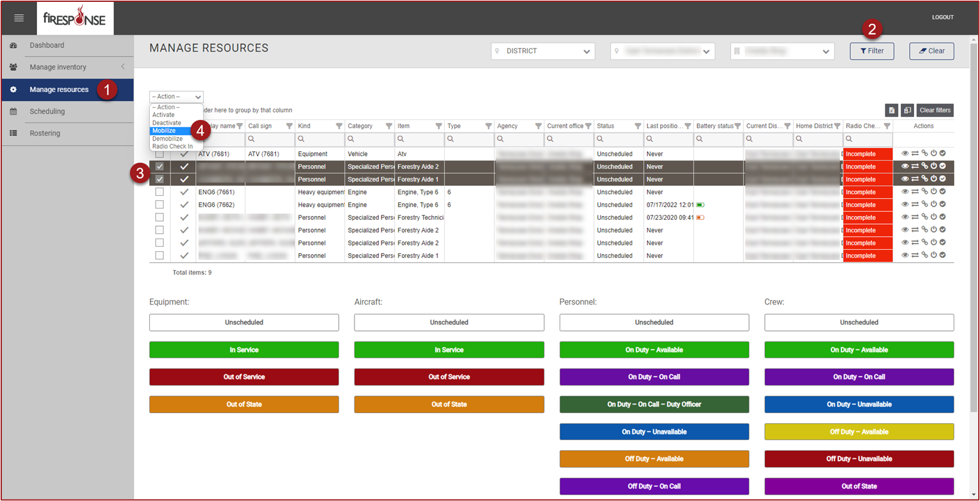
Task: Click the power icon in ENG6 (7661) row
Action: pos(934,191)
